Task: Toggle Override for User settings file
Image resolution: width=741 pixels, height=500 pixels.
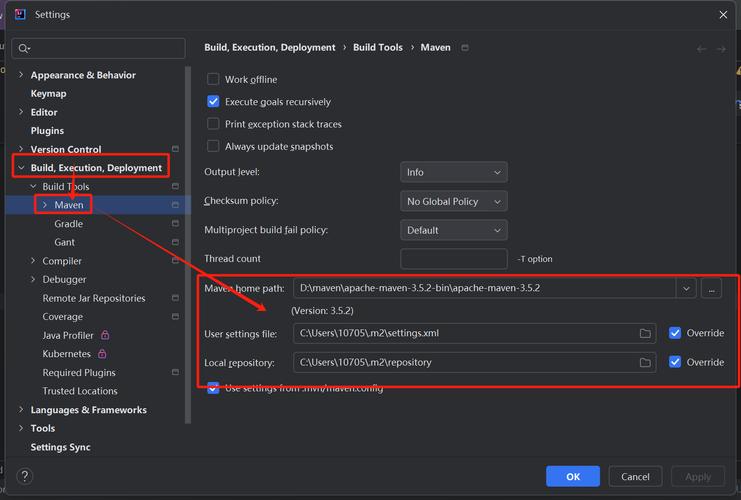Action: point(675,333)
